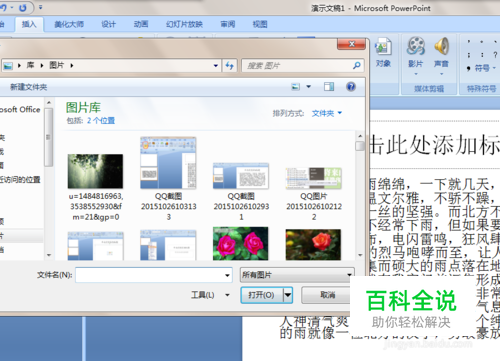
Task: Open the 所有图片 file type dropdown
Action: [297, 275]
